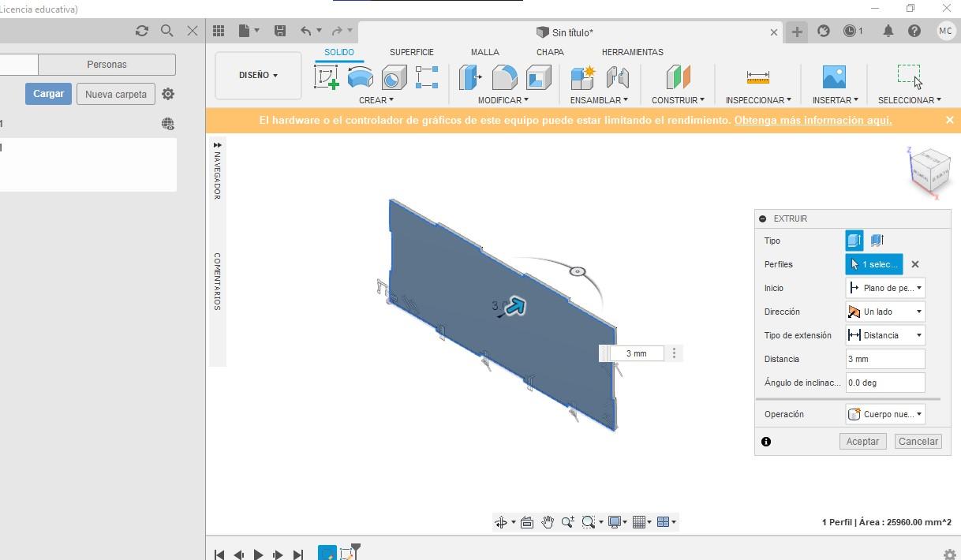Edit the Distancia field showing 3 mm

884,359
